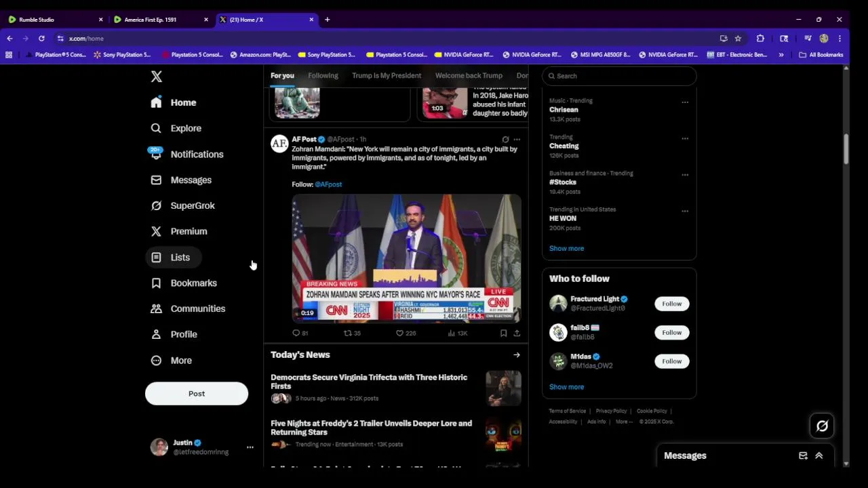Open Privacy Policy link

coord(611,411)
